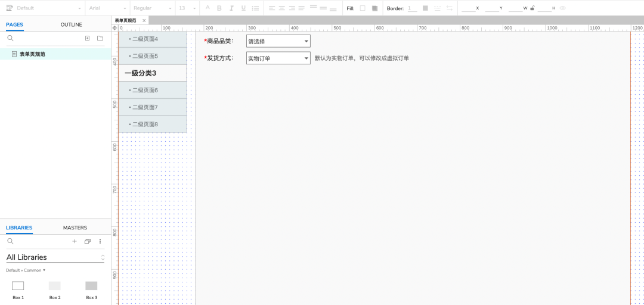Click the 二级页面4 menu item
Screen dimensions: 644x305
tap(153, 39)
